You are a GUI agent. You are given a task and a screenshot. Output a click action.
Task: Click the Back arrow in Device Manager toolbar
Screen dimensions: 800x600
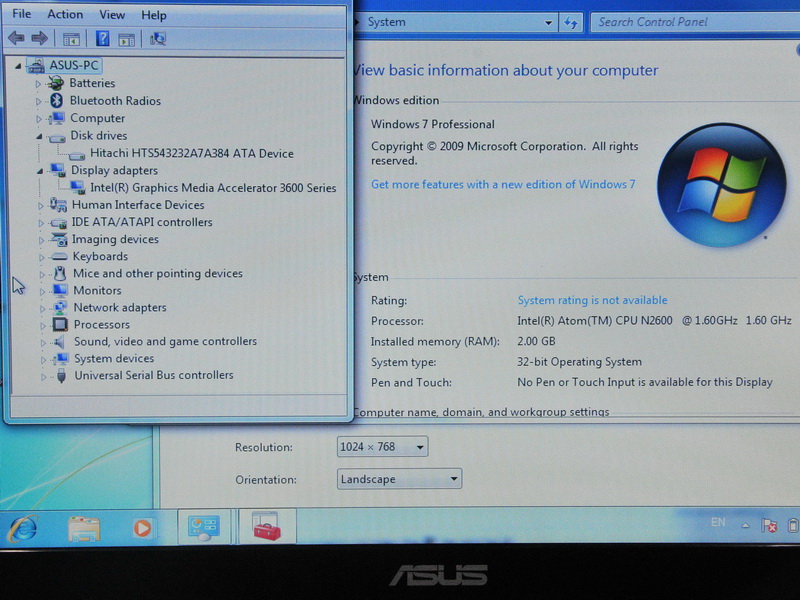16,39
